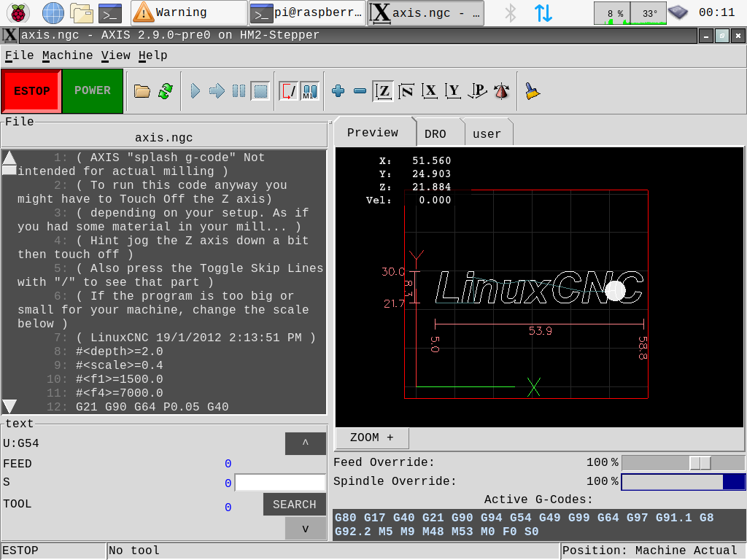Screen dimensions: 747x560
Task: Adjust the Spindle Override slider
Action: point(683,481)
